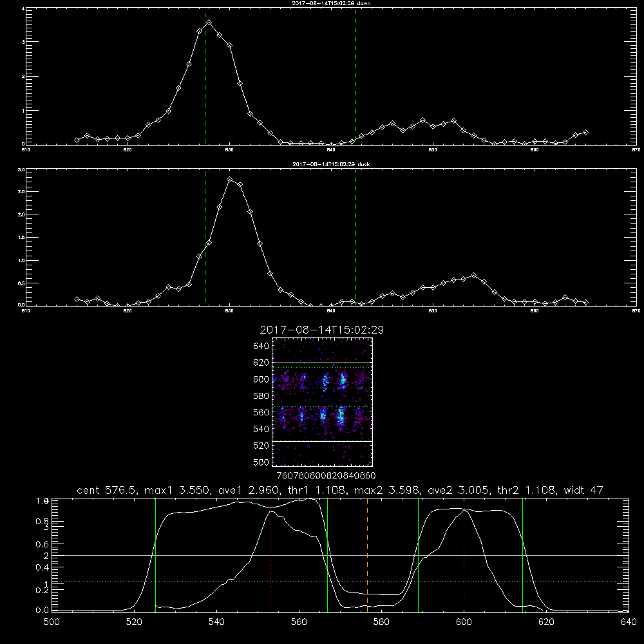The width and height of the screenshot is (644, 644).
Task: Click the 'widt 47' value
Action: 583,490
